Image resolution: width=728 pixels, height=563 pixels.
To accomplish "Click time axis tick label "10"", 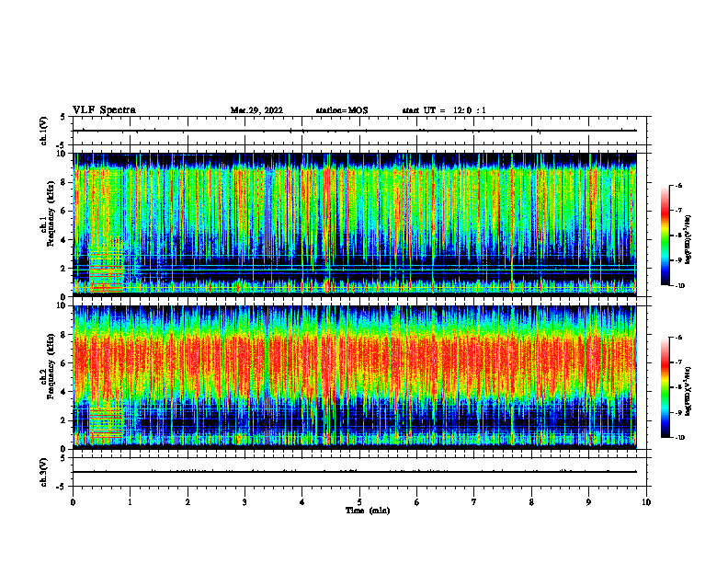I will [x=646, y=502].
